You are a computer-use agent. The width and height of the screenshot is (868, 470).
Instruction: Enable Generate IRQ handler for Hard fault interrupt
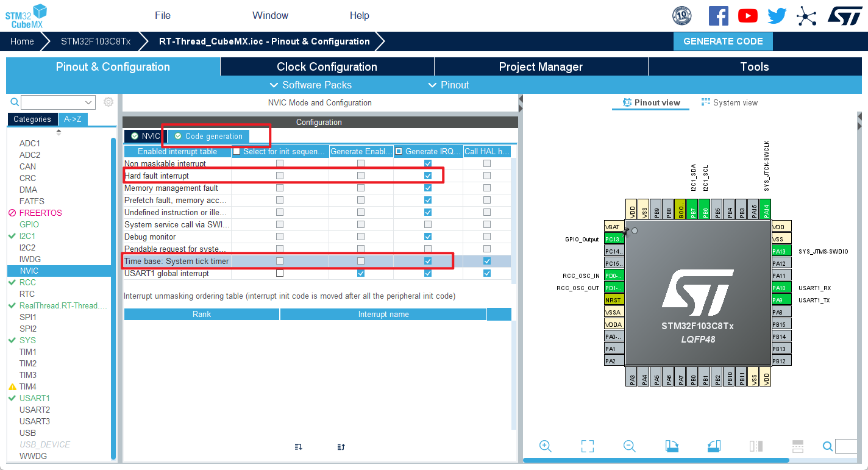point(427,176)
